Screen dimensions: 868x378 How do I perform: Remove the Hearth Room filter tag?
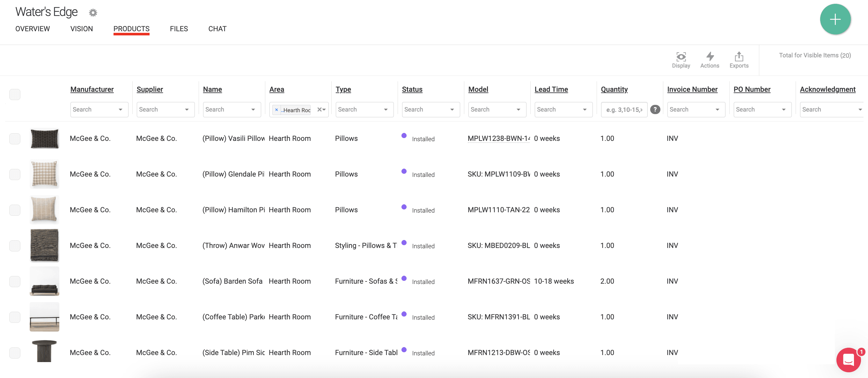coord(276,110)
